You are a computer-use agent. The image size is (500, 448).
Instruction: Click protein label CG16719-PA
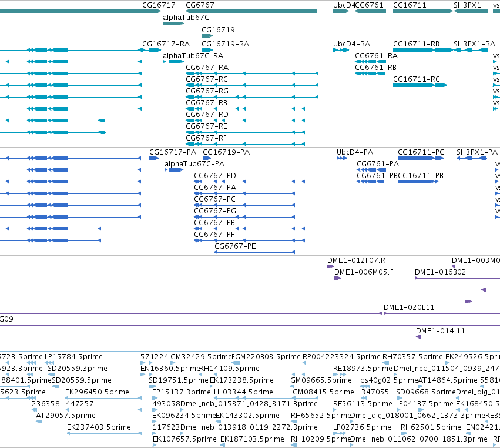[226, 152]
